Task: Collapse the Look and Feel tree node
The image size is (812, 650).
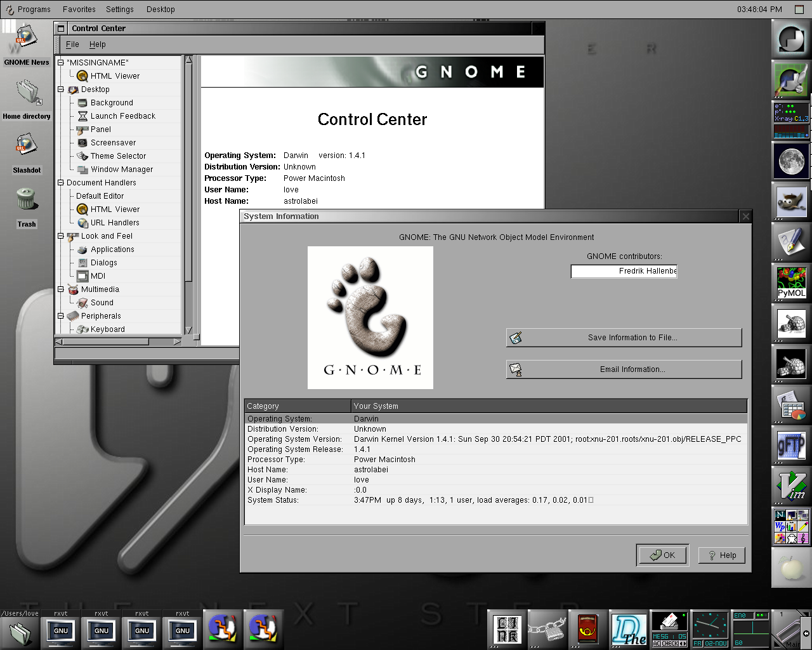Action: [x=61, y=235]
